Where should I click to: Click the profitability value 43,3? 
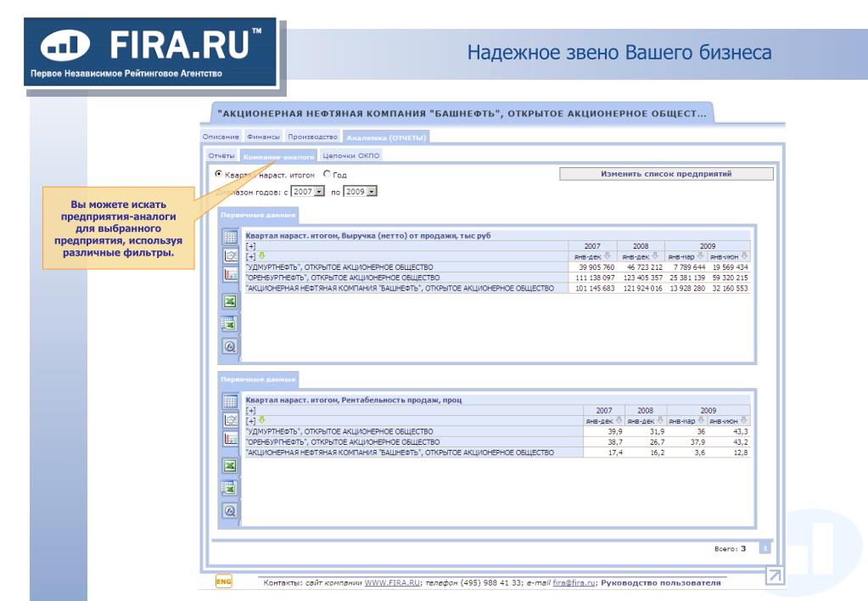click(740, 431)
